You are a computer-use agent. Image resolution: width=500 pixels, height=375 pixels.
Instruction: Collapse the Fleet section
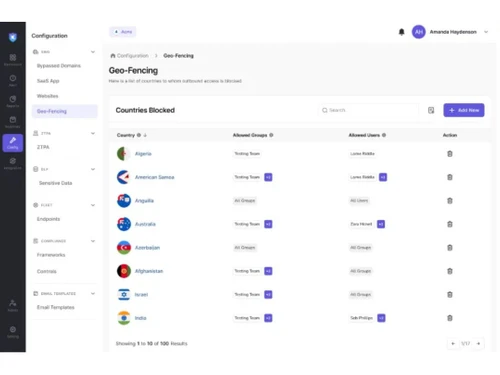click(93, 205)
